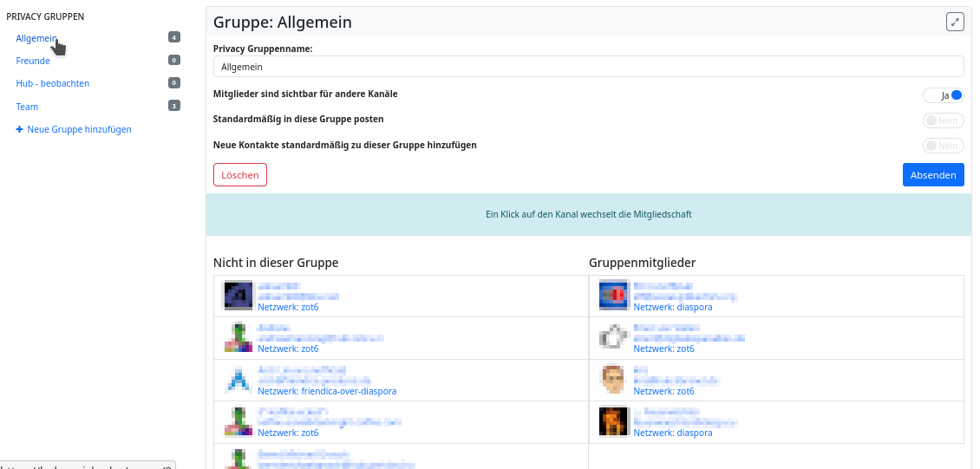Image resolution: width=980 pixels, height=469 pixels.
Task: Click the red Löschen button
Action: [240, 175]
